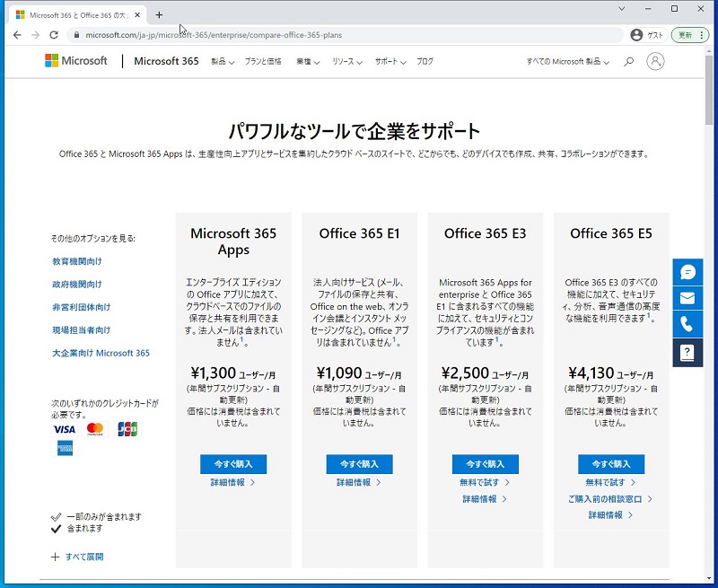Open the ブログ menu item

click(x=425, y=61)
